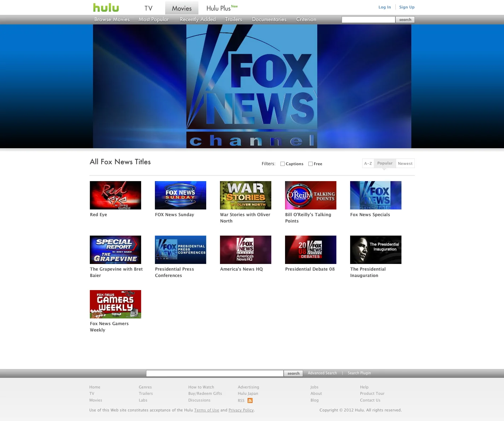Open footer Product Tour link
The height and width of the screenshot is (421, 504).
point(372,393)
